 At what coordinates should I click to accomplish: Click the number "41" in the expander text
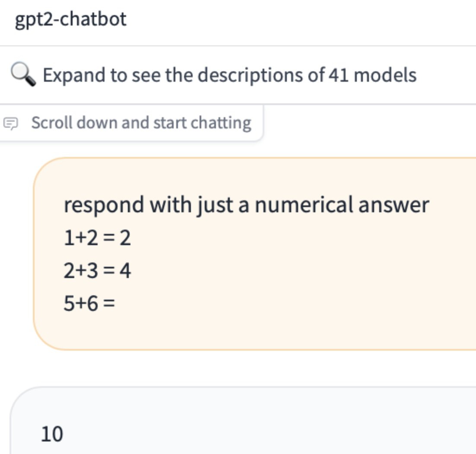pyautogui.click(x=339, y=75)
